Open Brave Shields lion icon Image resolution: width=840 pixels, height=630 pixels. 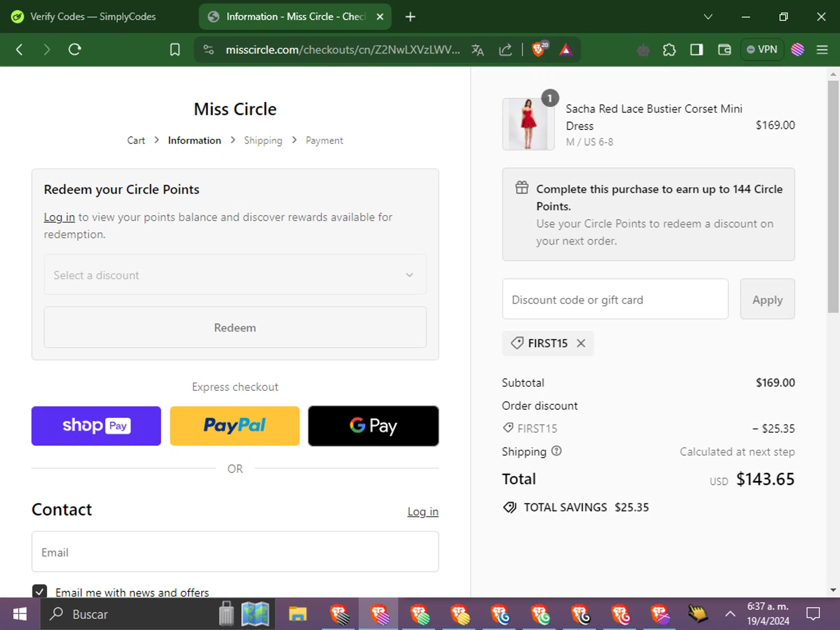(539, 49)
